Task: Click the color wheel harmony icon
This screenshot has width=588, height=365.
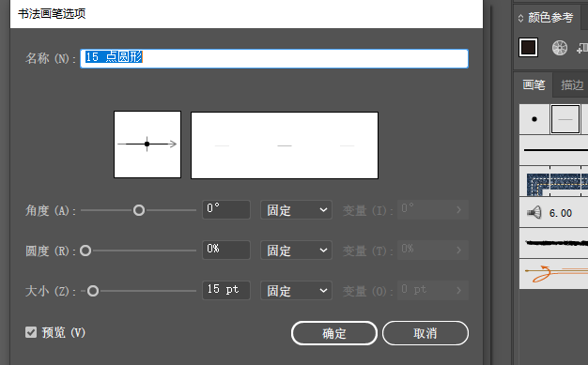Action: [x=560, y=48]
